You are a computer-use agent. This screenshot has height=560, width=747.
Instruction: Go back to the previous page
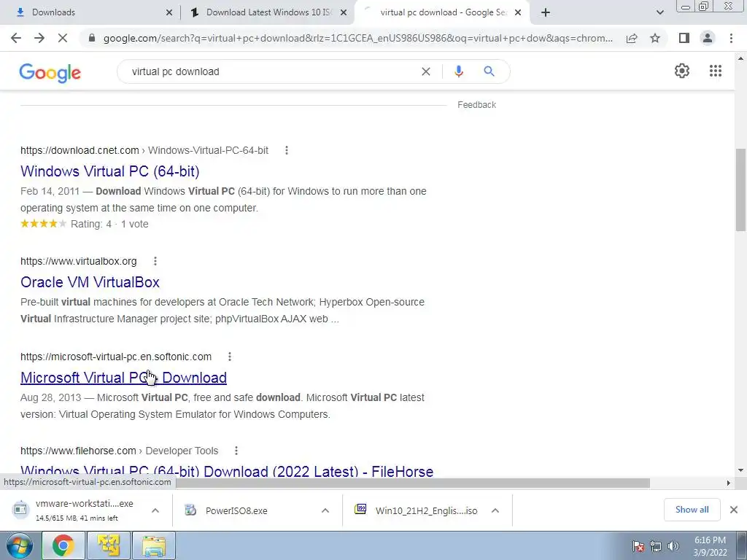(x=16, y=38)
